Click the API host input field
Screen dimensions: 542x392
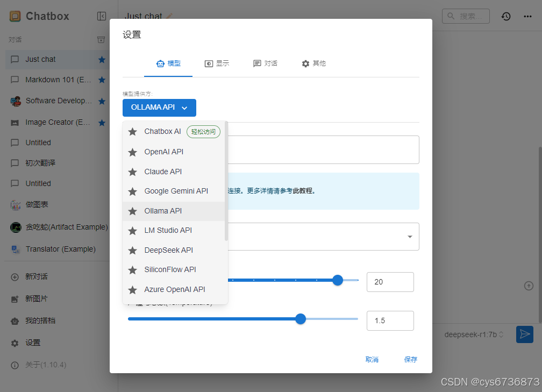[x=324, y=149]
